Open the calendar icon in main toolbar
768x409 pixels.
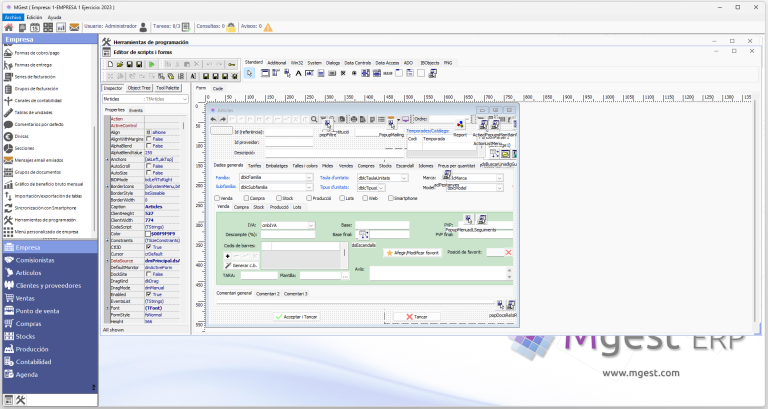(x=35, y=27)
